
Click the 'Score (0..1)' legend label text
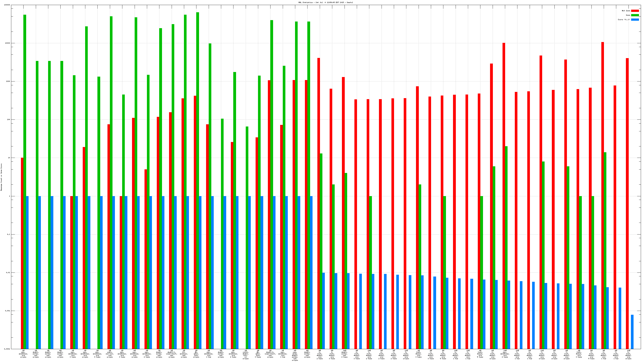(x=624, y=20)
